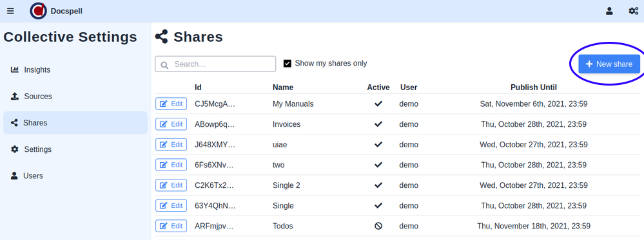Click the blocked icon for Todos share
Image resolution: width=644 pixels, height=240 pixels.
pyautogui.click(x=378, y=226)
